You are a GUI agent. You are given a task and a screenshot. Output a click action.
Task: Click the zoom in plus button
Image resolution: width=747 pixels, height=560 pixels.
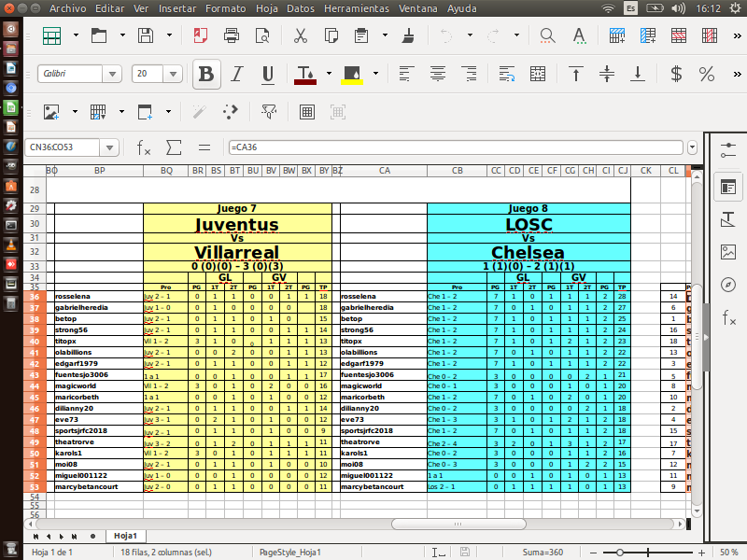[x=702, y=553]
